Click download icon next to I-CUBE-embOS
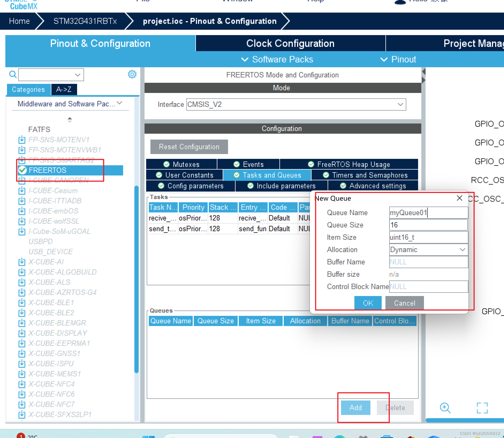The width and height of the screenshot is (504, 438). tap(22, 211)
